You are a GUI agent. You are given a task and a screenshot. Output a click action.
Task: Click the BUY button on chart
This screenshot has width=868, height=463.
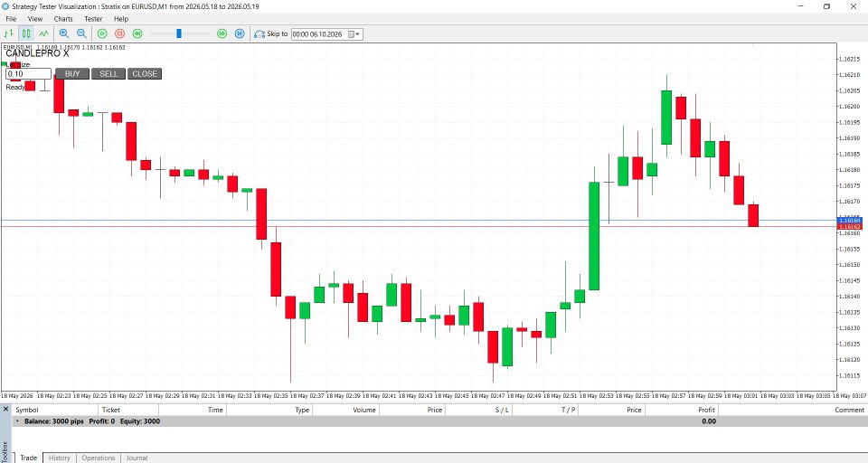[x=72, y=73]
